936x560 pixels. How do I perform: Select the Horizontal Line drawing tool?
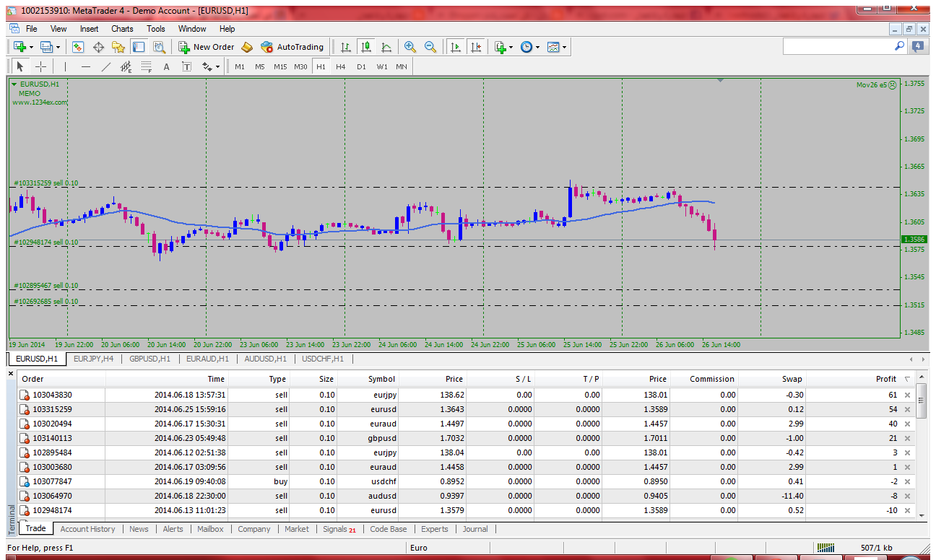(x=86, y=66)
